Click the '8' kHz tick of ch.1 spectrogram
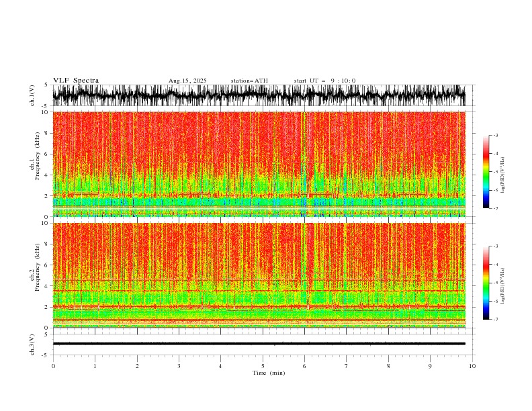The image size is (532, 411). tap(47, 133)
